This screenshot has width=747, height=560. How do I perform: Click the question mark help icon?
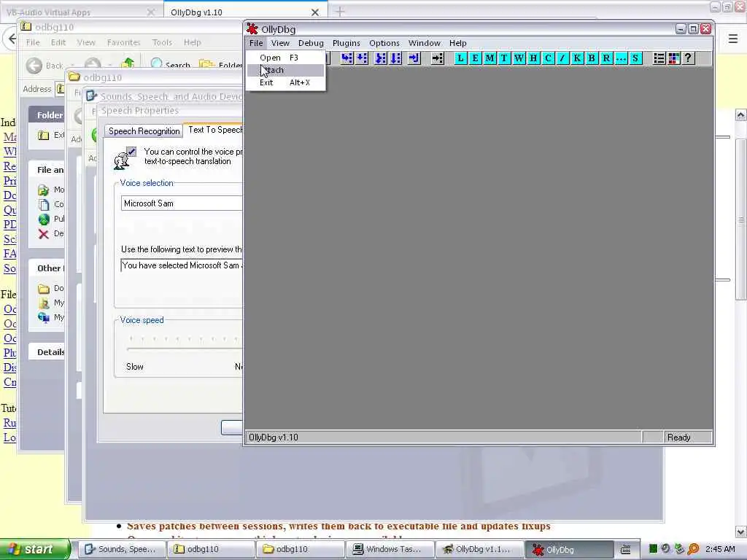tap(688, 58)
